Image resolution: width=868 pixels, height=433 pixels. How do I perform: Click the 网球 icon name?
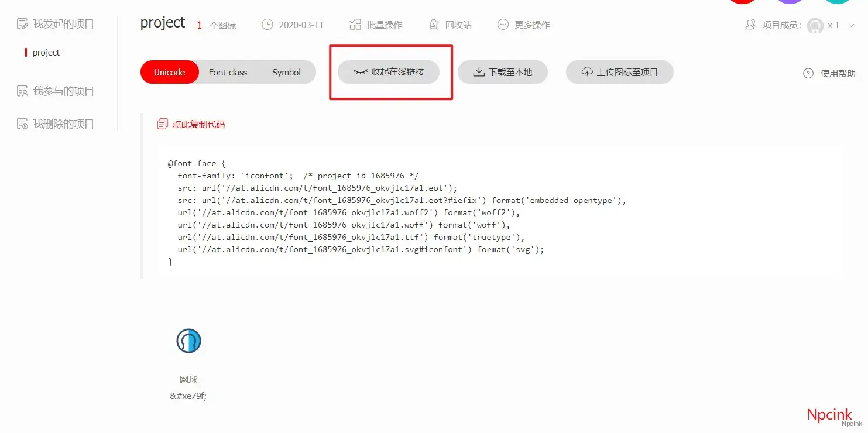tap(188, 380)
